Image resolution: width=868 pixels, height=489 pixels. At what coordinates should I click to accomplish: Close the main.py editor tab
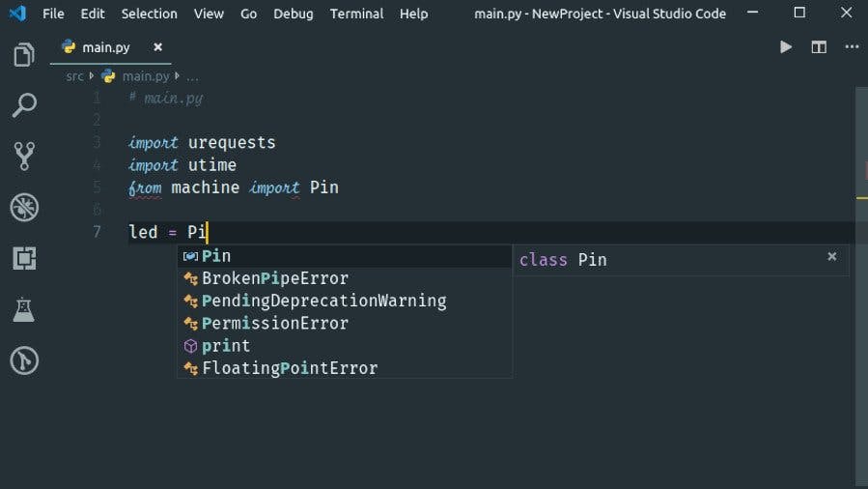point(158,46)
